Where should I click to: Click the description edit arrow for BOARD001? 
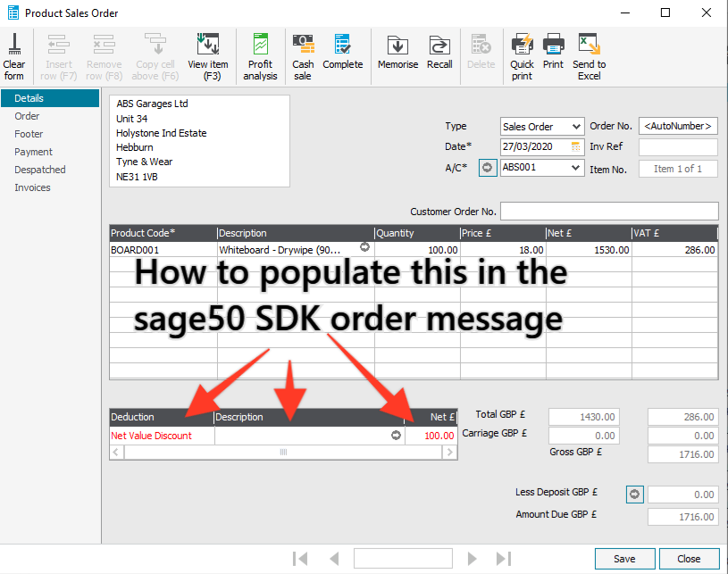pos(365,247)
